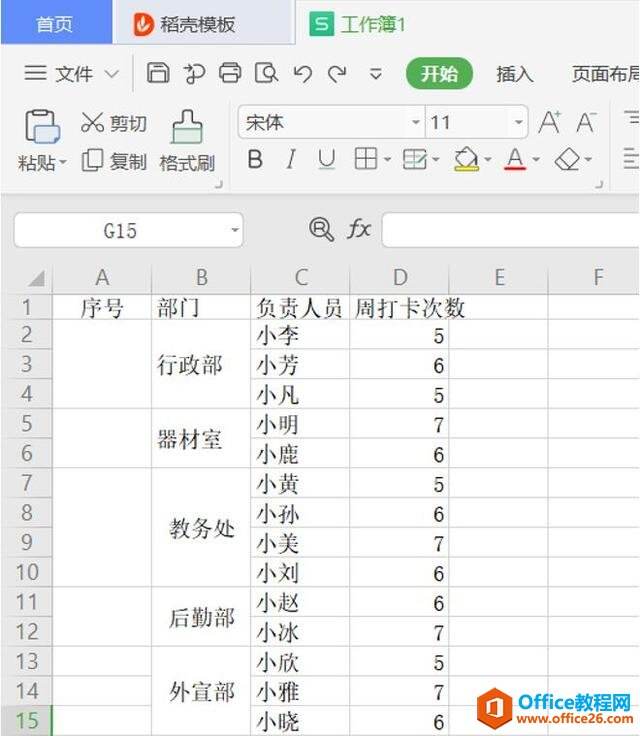The height and width of the screenshot is (736, 640).
Task: Select the merged cell 后勤部
Action: tap(201, 617)
